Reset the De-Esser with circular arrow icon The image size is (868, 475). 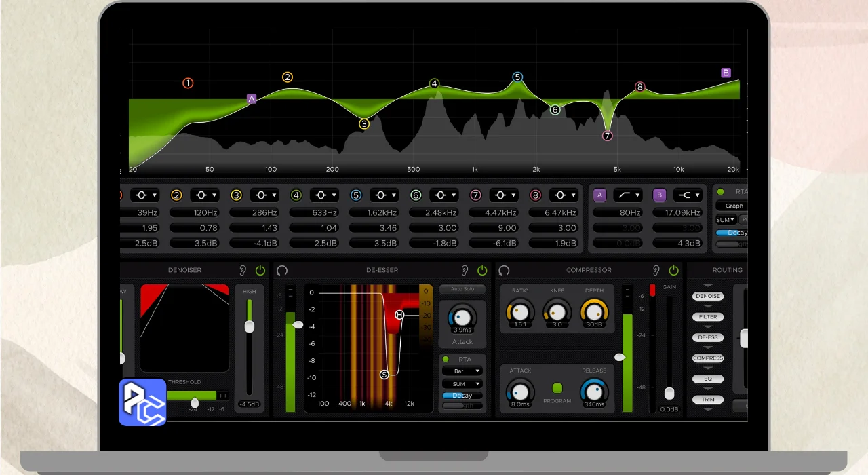pos(282,270)
